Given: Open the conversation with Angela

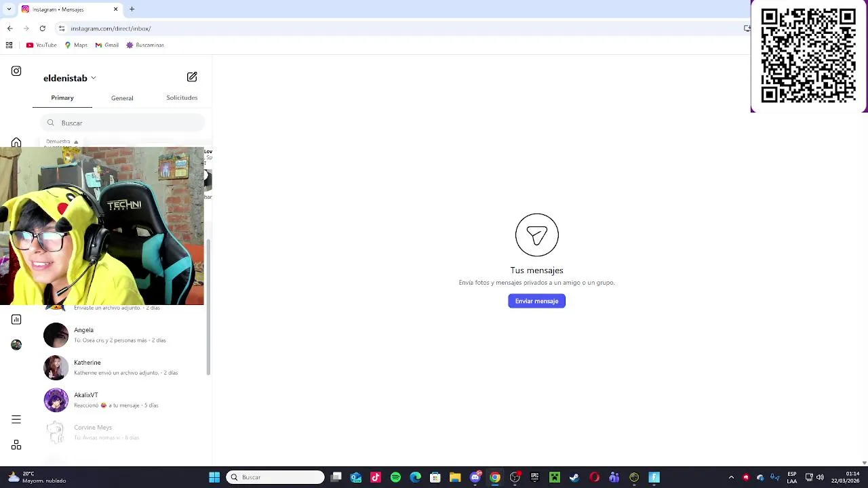Looking at the screenshot, I should coord(122,335).
